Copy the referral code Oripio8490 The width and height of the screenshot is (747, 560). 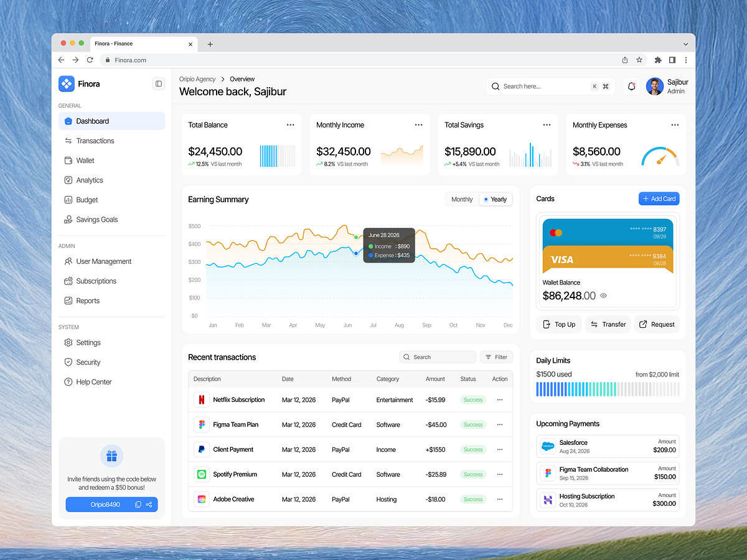[x=138, y=505]
